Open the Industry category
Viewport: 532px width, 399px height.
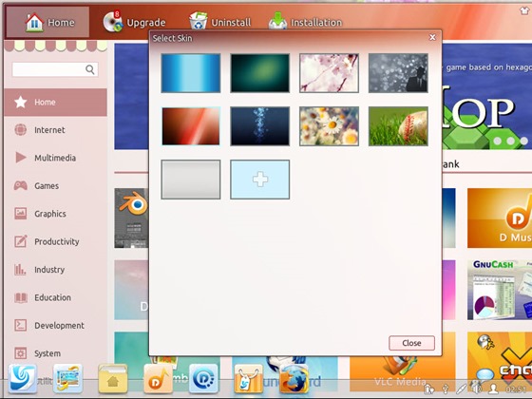(56, 270)
